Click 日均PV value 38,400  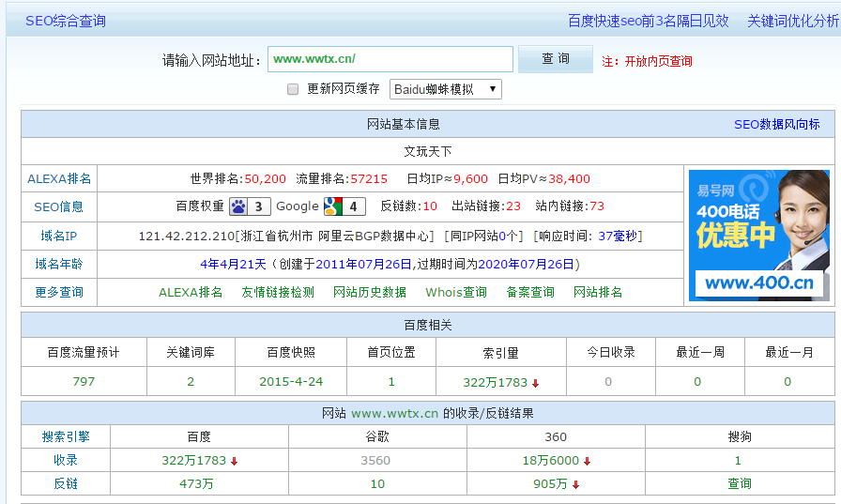(569, 179)
